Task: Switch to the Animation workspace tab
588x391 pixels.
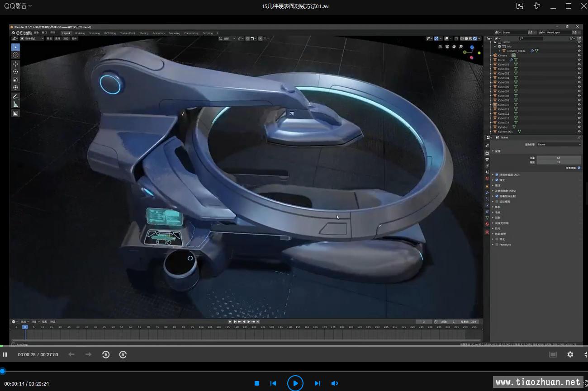Action: 159,33
